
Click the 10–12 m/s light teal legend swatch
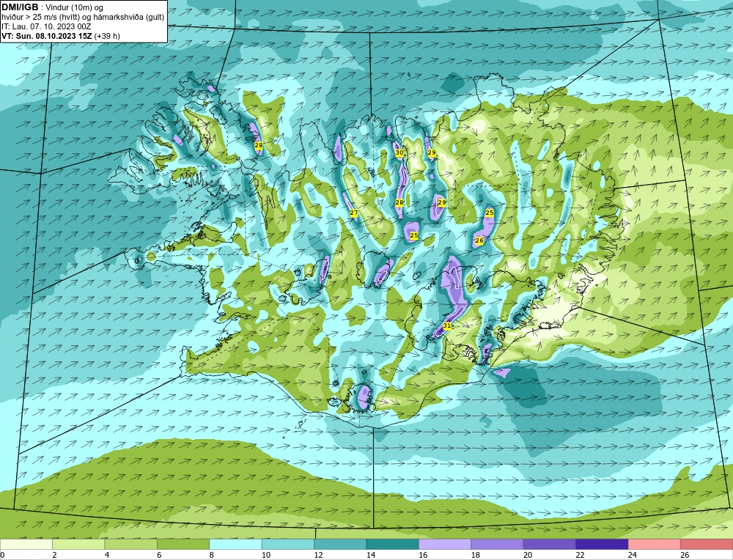point(288,544)
